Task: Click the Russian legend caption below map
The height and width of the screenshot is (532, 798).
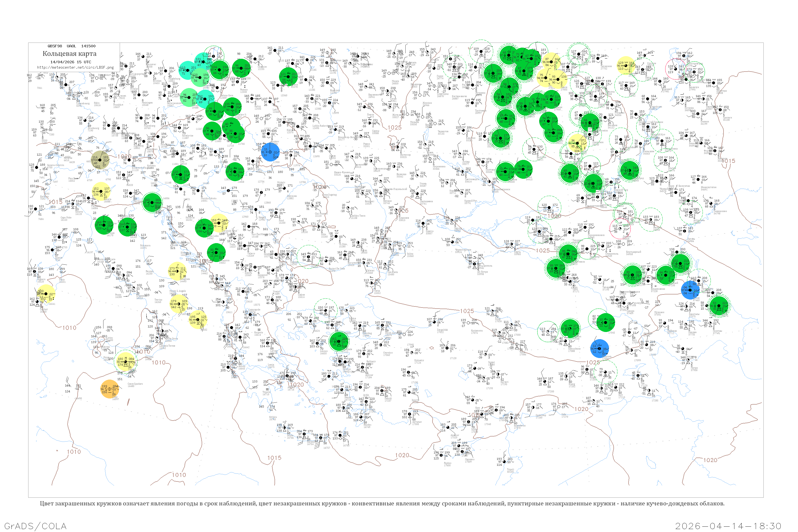Action: [x=382, y=504]
